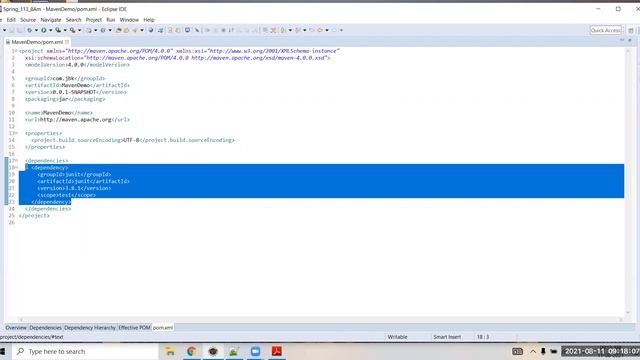Open the Back history dropdown arrow

pos(327,30)
